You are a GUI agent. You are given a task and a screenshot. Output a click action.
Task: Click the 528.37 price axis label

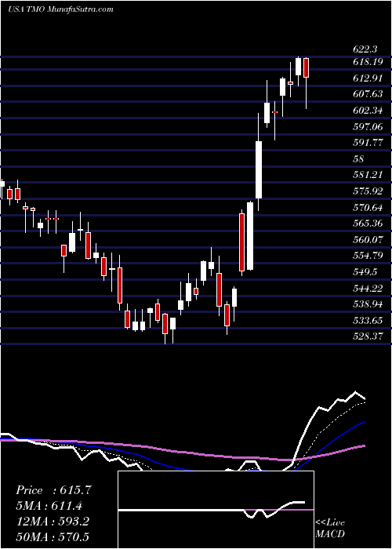point(368,336)
